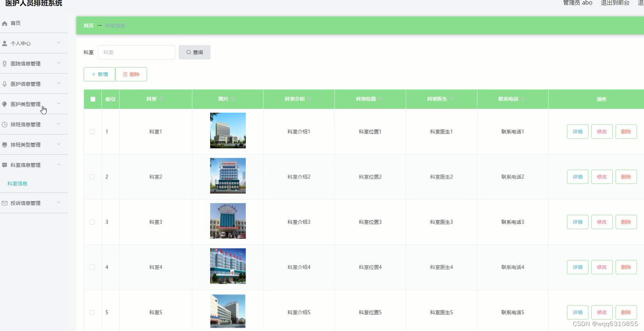Expand the 医院信息管理 menu chevron
Viewport: 644px width, 331px height.
coord(59,63)
